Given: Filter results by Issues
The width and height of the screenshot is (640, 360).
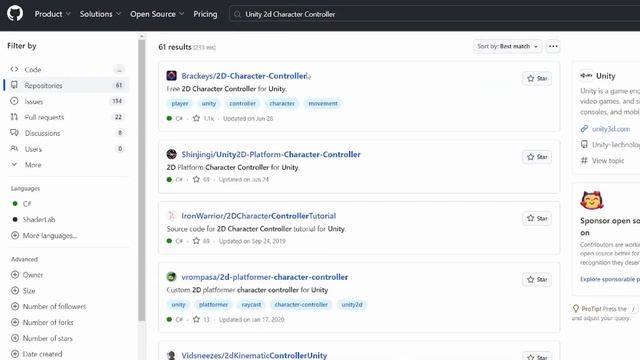Looking at the screenshot, I should click(x=66, y=101).
